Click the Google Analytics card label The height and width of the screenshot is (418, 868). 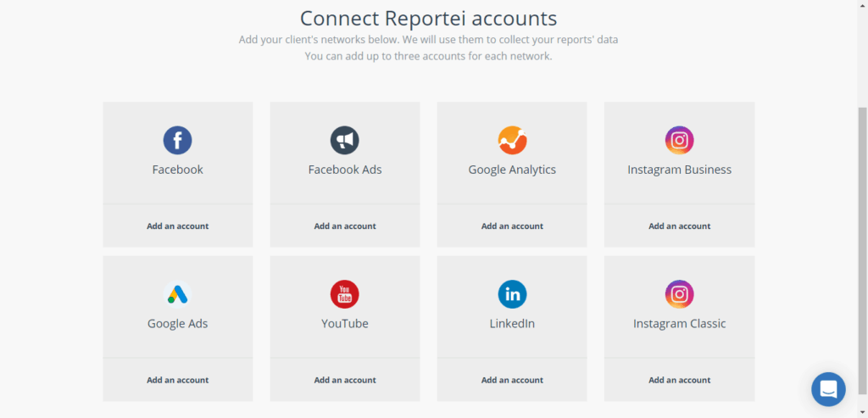512,170
